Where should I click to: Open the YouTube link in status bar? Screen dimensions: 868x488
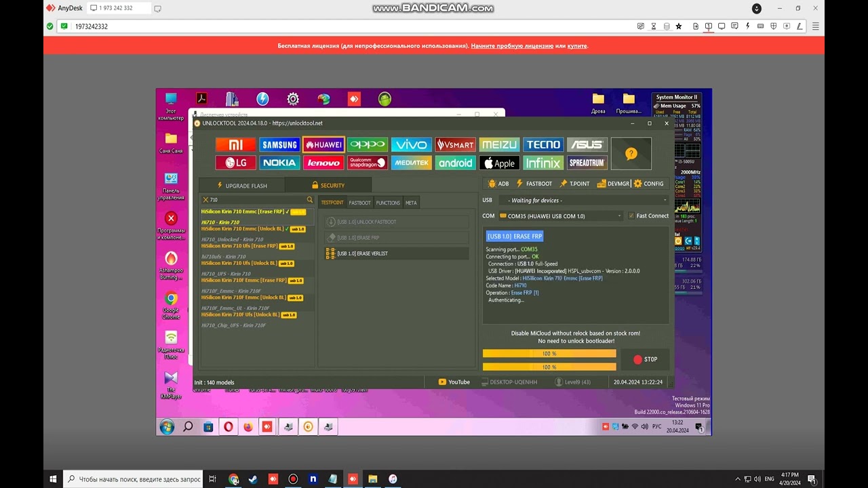454,382
